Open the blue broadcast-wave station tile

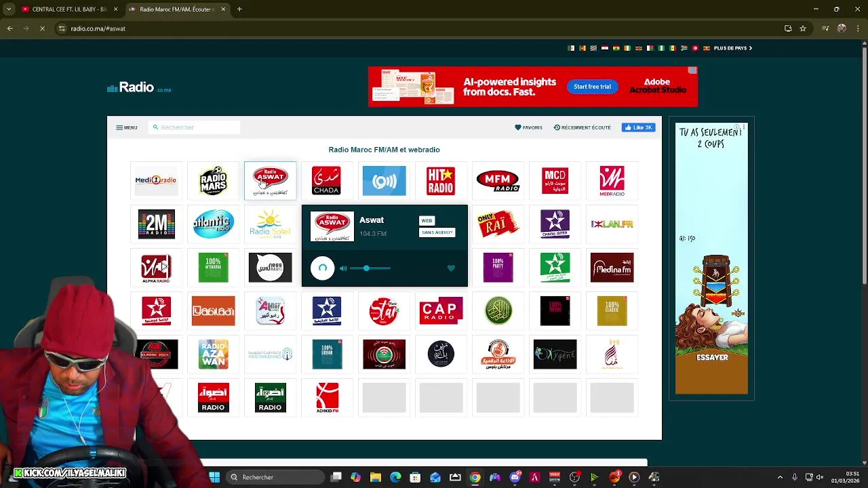(x=384, y=181)
